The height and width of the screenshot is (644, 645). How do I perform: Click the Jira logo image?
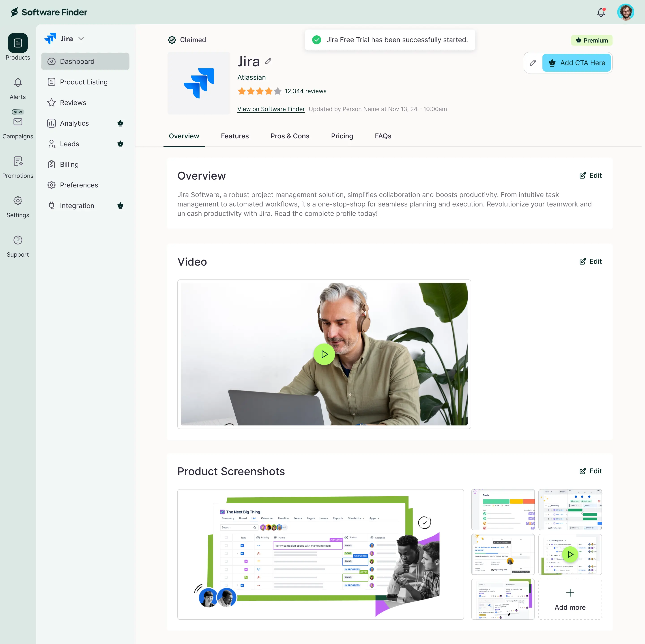click(199, 83)
